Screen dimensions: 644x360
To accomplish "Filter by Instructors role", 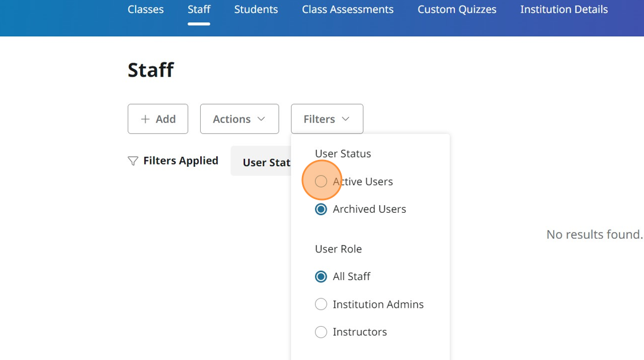I will pos(321,332).
